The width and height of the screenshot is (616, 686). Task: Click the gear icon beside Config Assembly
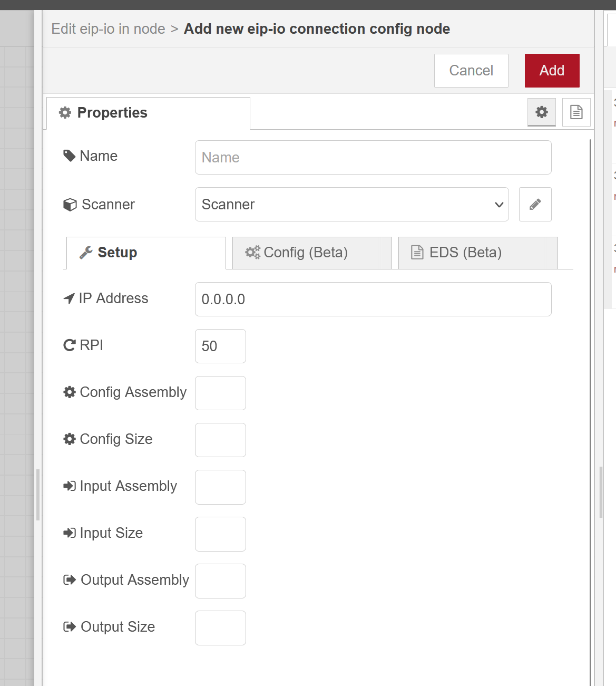point(70,392)
